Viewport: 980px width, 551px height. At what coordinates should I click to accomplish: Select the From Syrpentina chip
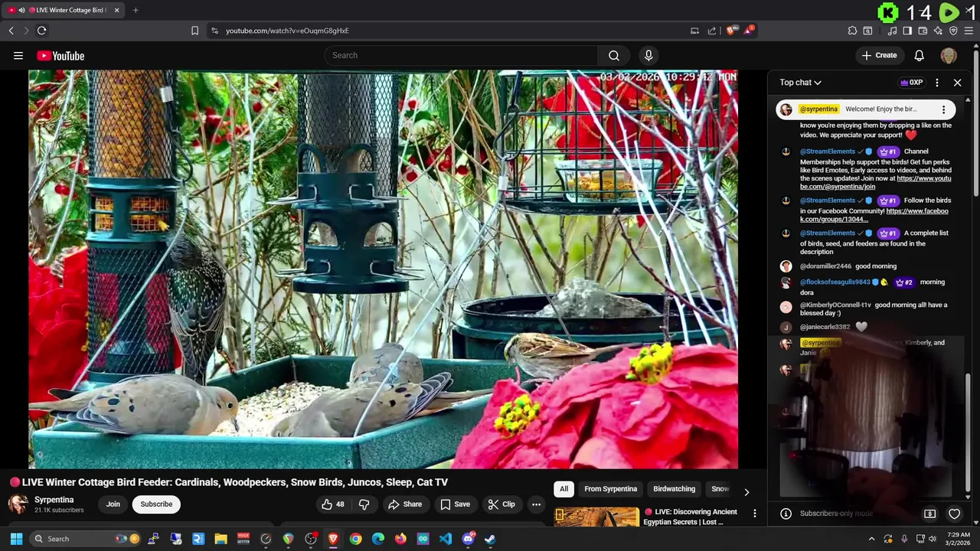pos(610,489)
